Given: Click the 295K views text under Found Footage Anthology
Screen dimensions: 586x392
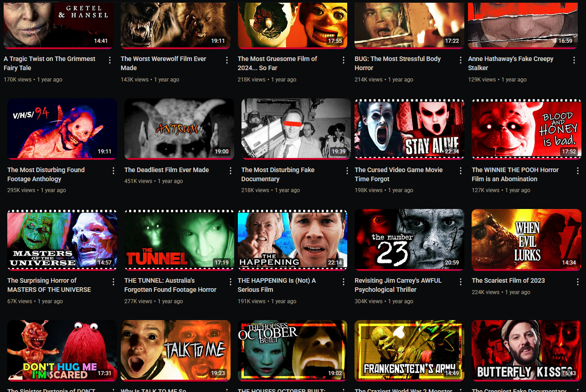Looking at the screenshot, I should tap(21, 190).
